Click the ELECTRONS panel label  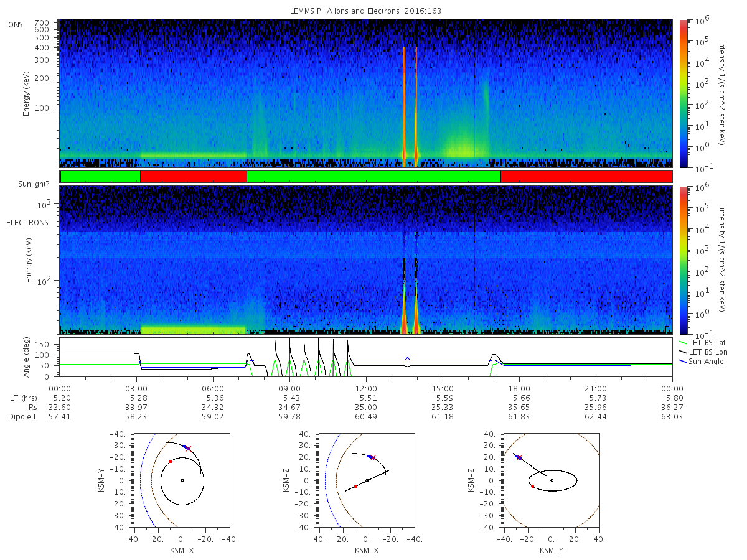(27, 223)
